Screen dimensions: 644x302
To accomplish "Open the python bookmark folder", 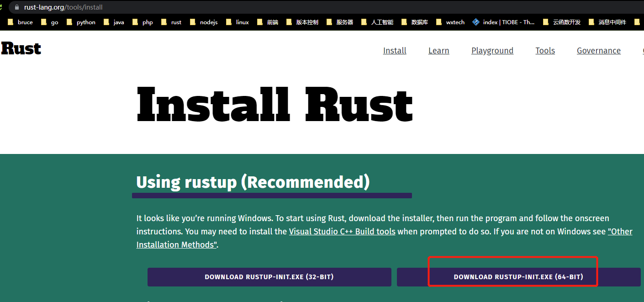I will 81,22.
